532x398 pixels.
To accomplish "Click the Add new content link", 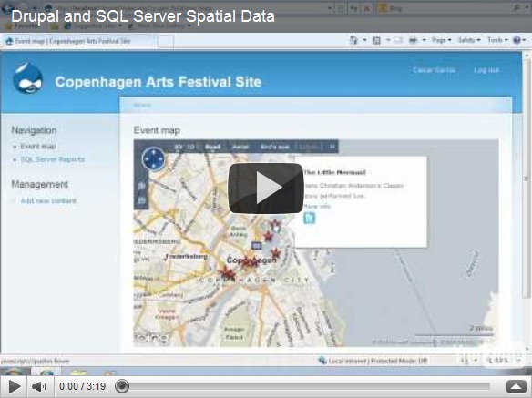I will [48, 201].
